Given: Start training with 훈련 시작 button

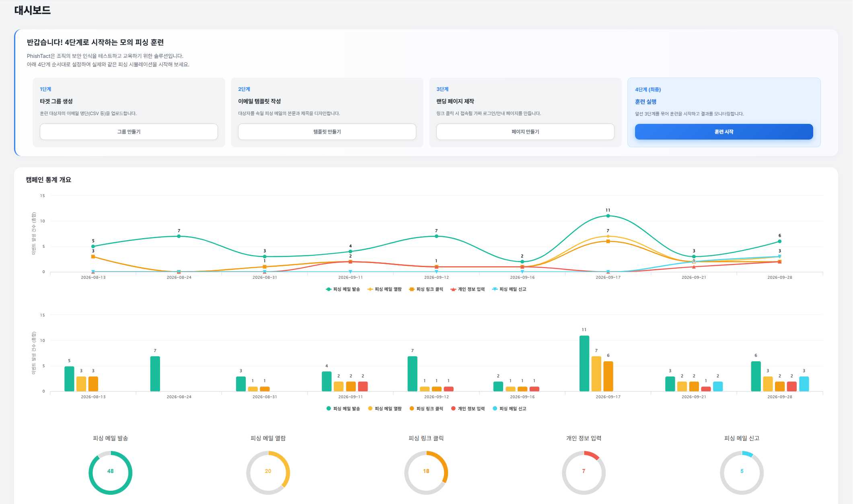Looking at the screenshot, I should 724,132.
